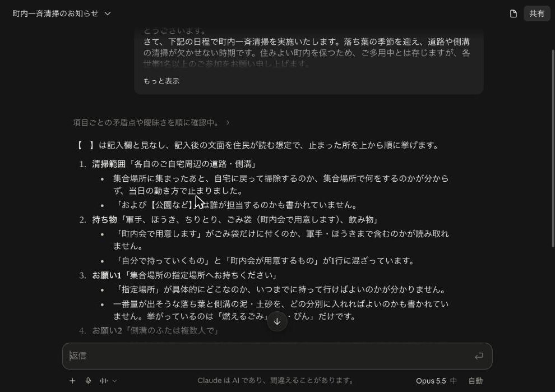Screen dimensions: 555x392
Task: Click the voice mode waveform icon
Action: tap(104, 381)
